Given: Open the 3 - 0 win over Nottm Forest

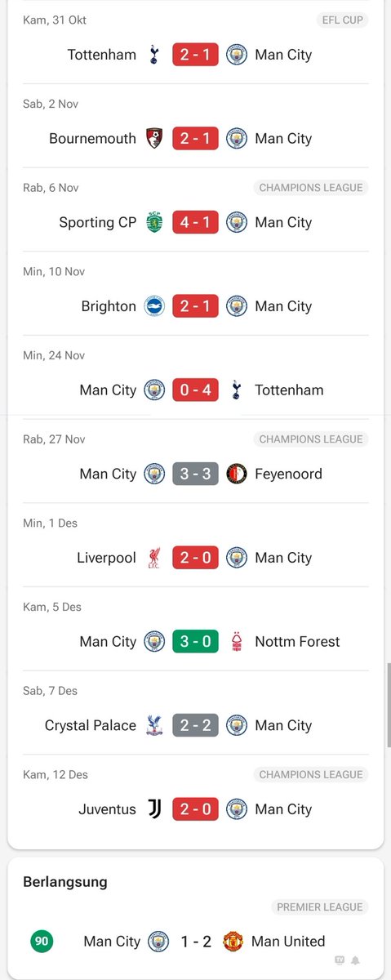Looking at the screenshot, I should pos(195,642).
